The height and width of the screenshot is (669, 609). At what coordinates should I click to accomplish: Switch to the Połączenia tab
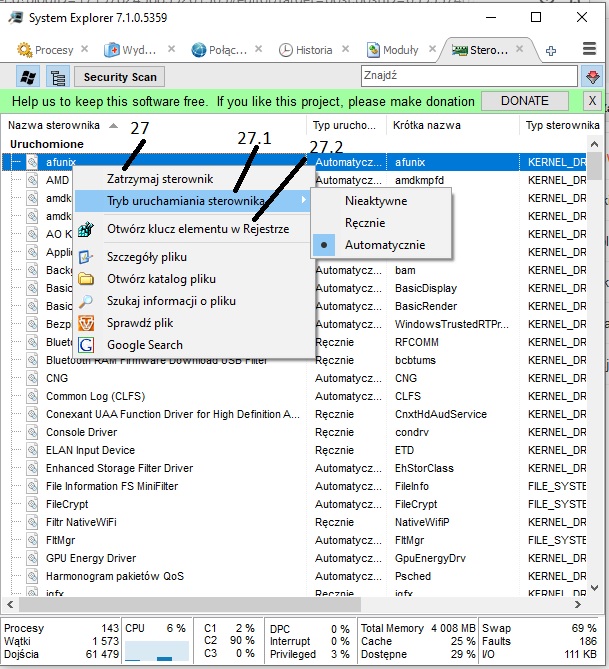[x=228, y=50]
